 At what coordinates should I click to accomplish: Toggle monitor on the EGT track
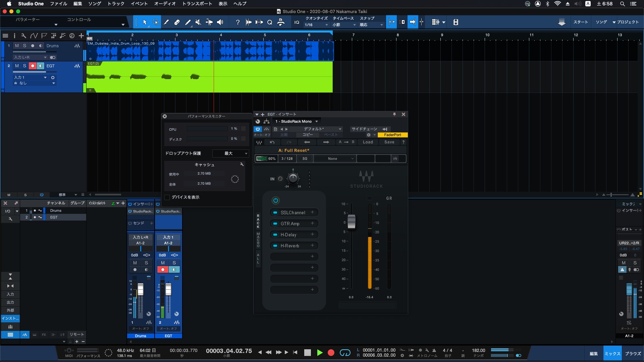41,66
